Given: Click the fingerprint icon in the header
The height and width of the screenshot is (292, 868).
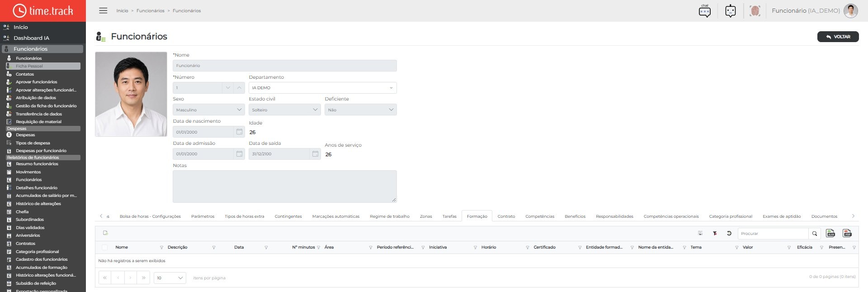Looking at the screenshot, I should (755, 11).
